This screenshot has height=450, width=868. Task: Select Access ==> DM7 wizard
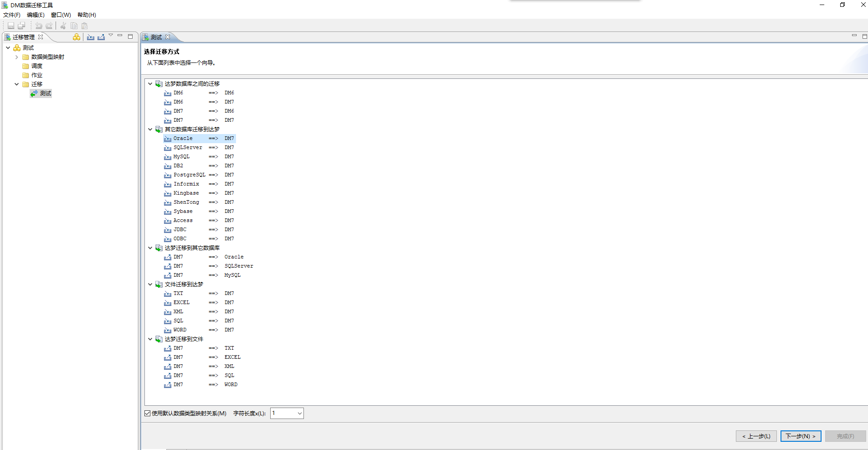(x=200, y=221)
